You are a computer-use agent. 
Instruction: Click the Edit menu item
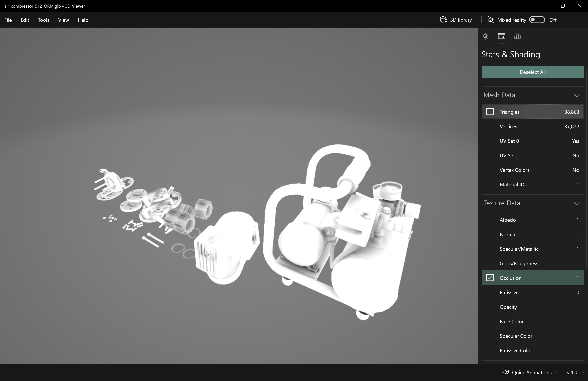[24, 20]
